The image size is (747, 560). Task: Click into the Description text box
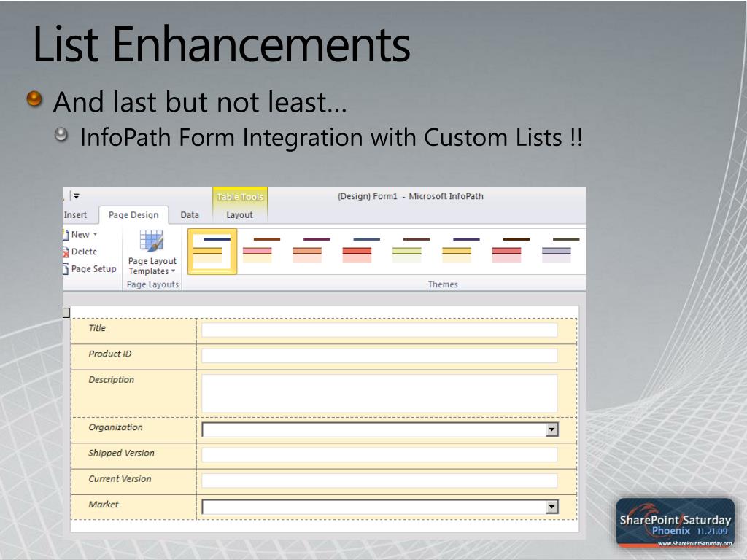379,393
